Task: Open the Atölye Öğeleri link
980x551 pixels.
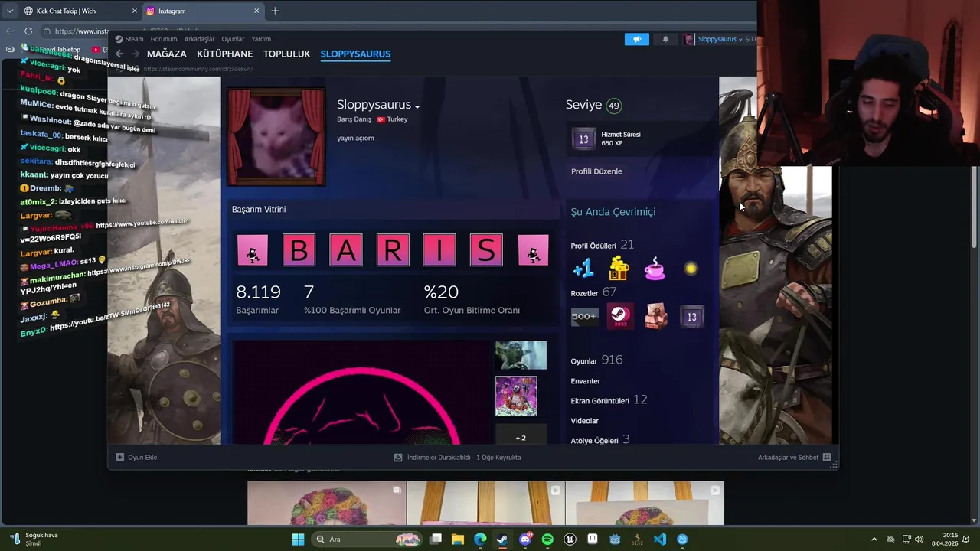Action: pyautogui.click(x=600, y=440)
